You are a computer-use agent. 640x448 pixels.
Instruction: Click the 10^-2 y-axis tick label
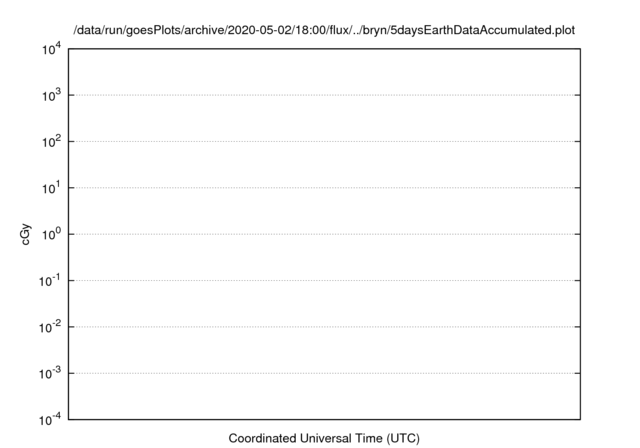click(50, 327)
